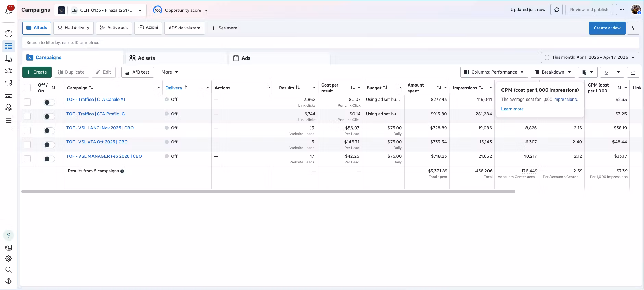Open Help question mark icon
Viewport: 644px width, 290px height.
(x=9, y=235)
